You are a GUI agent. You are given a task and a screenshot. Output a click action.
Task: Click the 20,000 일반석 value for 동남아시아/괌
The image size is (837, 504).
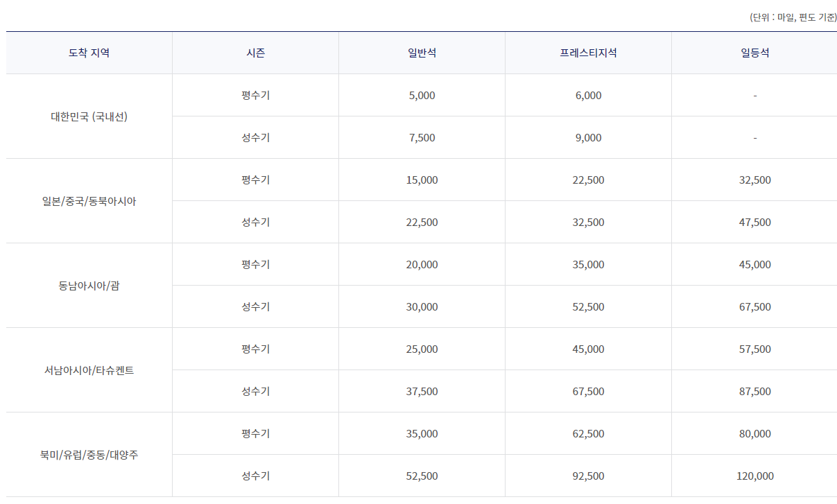pyautogui.click(x=422, y=265)
